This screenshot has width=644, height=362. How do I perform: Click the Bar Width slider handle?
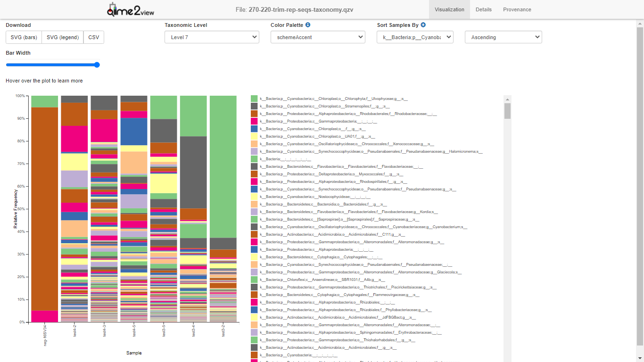(97, 65)
